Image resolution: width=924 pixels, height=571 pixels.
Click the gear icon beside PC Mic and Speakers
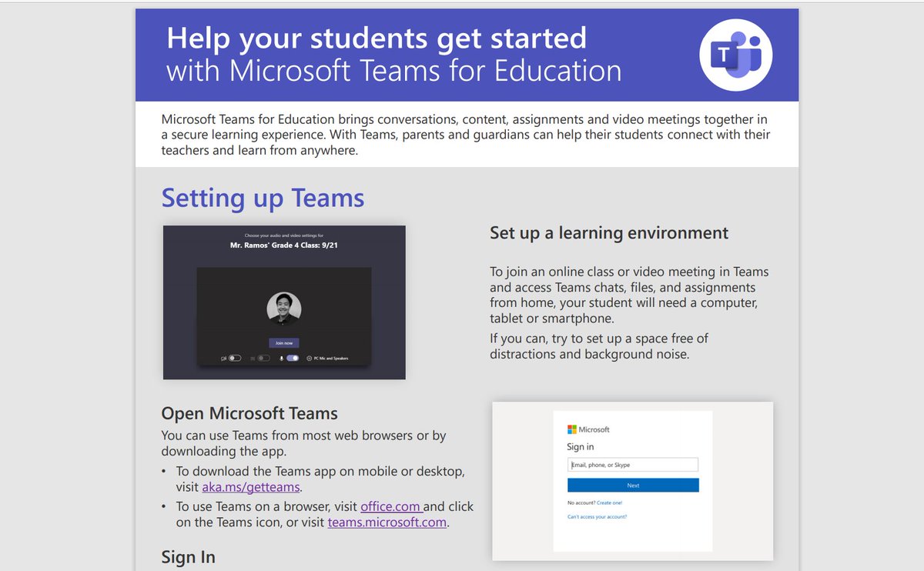coord(309,359)
